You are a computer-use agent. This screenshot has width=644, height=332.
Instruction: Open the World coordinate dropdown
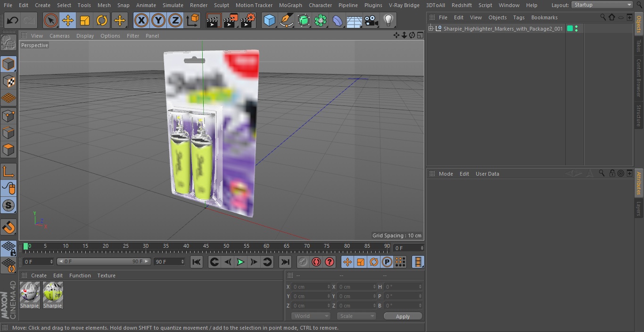pos(311,316)
